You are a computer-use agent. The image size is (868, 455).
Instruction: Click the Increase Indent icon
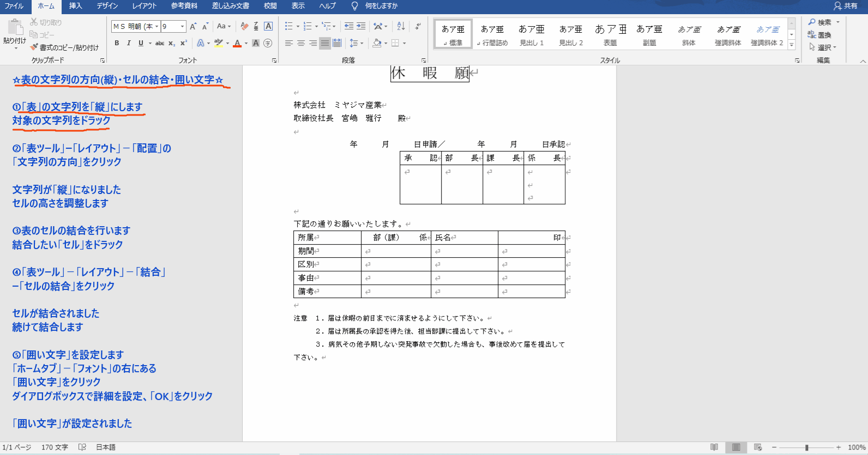point(361,26)
